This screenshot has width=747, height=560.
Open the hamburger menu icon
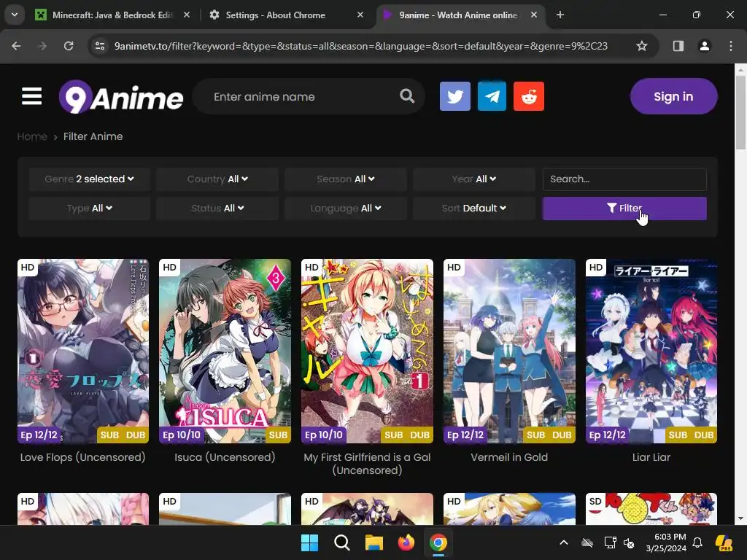31,96
